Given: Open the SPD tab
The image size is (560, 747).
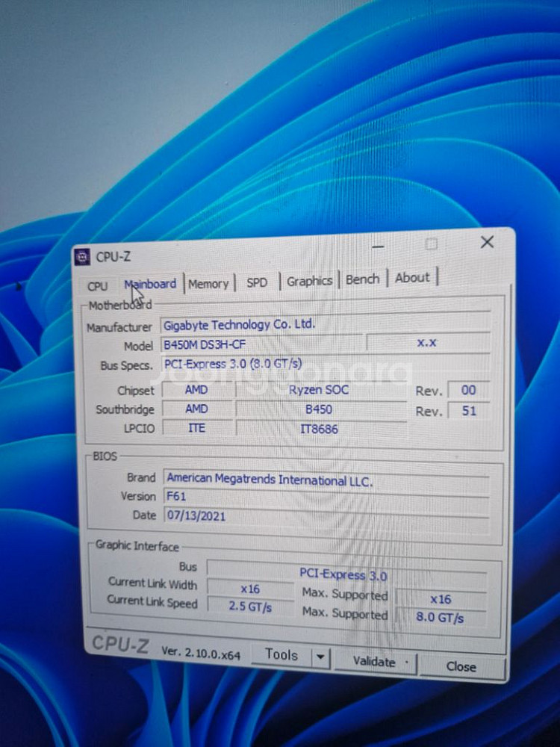Looking at the screenshot, I should [x=257, y=282].
